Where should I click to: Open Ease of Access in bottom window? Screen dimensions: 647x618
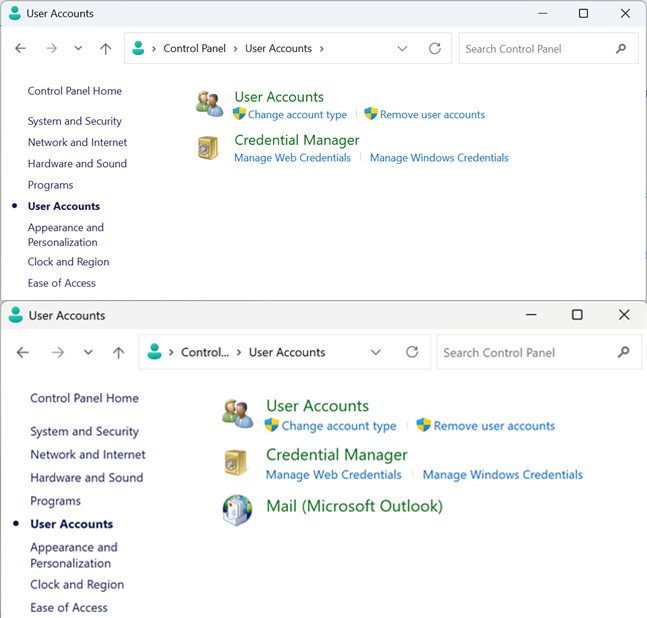(69, 608)
